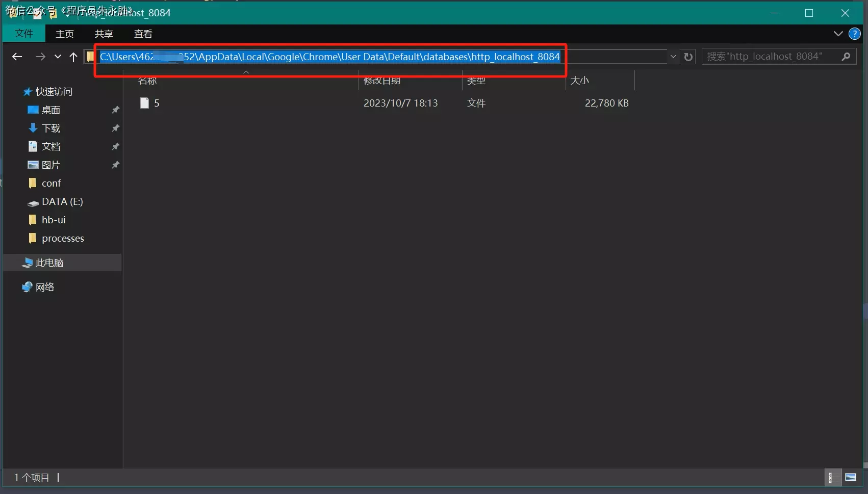Click the Forward navigation arrow

40,57
